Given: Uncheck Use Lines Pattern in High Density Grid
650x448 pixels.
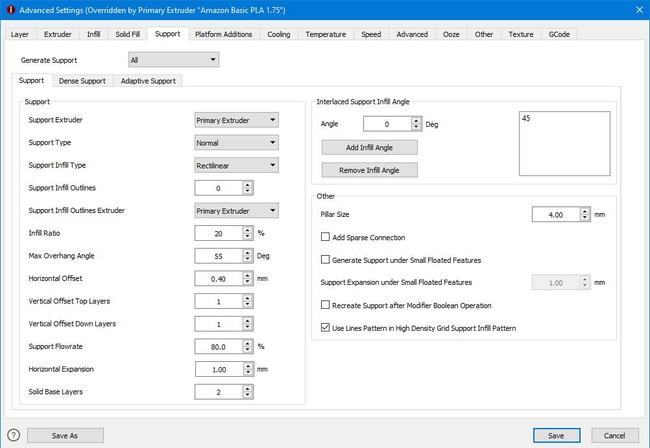Looking at the screenshot, I should tap(325, 327).
